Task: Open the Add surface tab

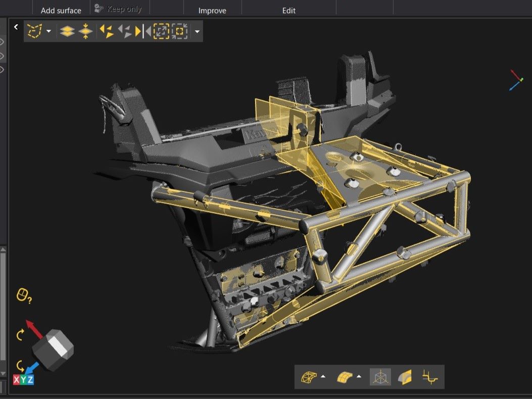Action: [61, 11]
